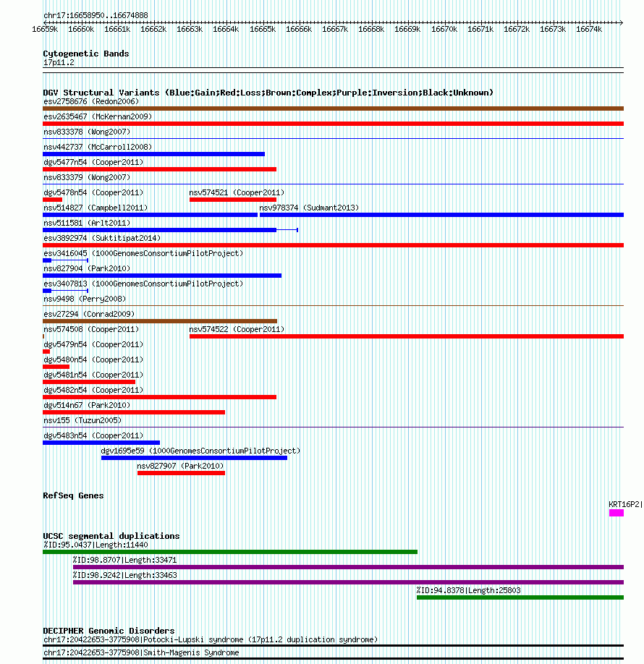Select the blue nsv442737 (McCarroll2008) gain bar
Viewport: 644px width, 664px height.
click(x=154, y=154)
